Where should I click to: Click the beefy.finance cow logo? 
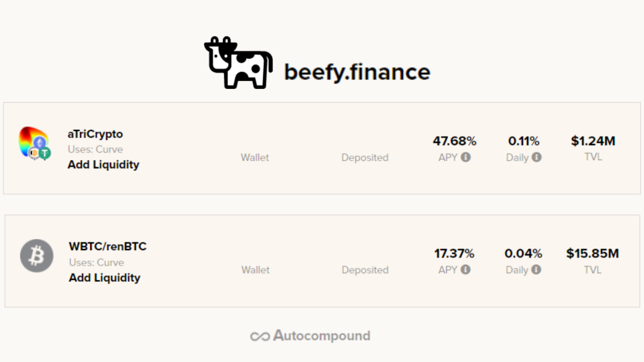(238, 63)
